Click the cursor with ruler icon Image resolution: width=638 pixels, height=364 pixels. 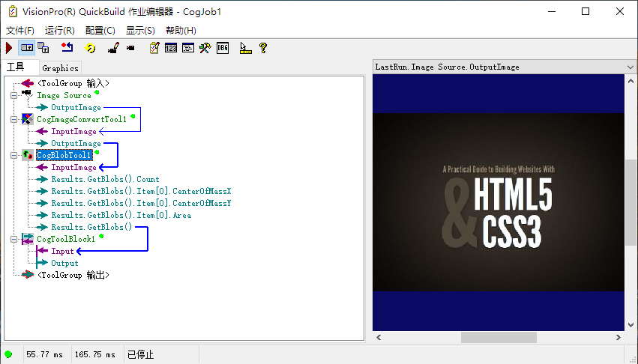(x=245, y=48)
